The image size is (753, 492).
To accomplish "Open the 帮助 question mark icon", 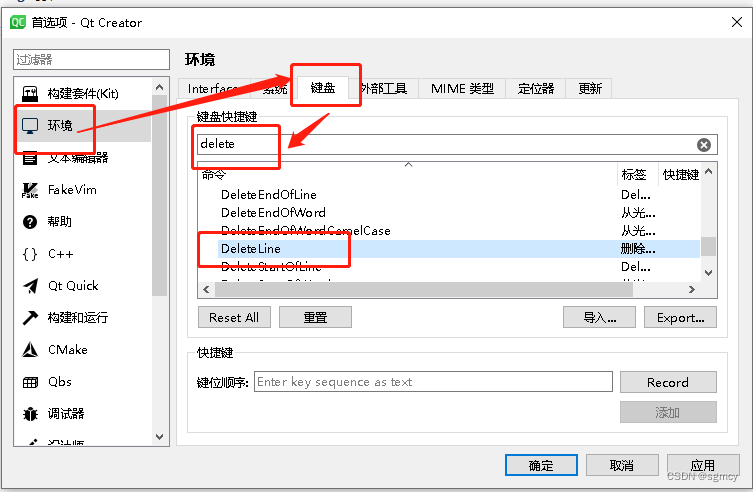I will 30,222.
